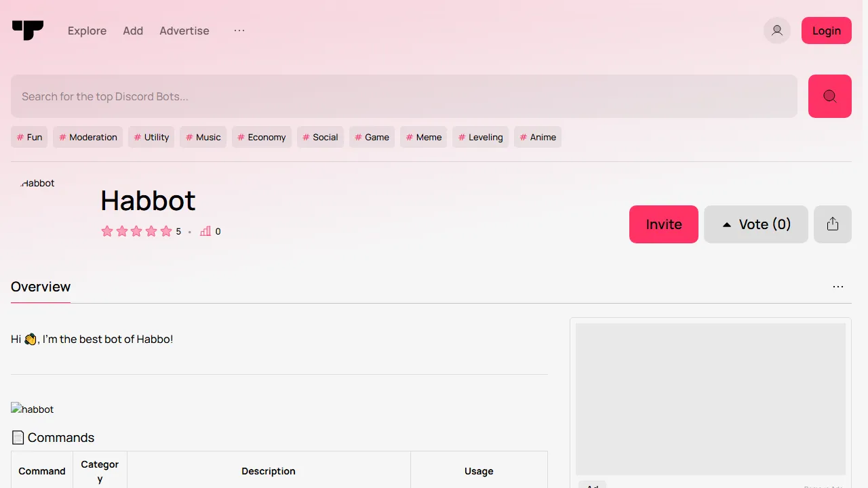Image resolution: width=868 pixels, height=488 pixels.
Task: Switch to the Overview tab
Action: pyautogui.click(x=40, y=287)
